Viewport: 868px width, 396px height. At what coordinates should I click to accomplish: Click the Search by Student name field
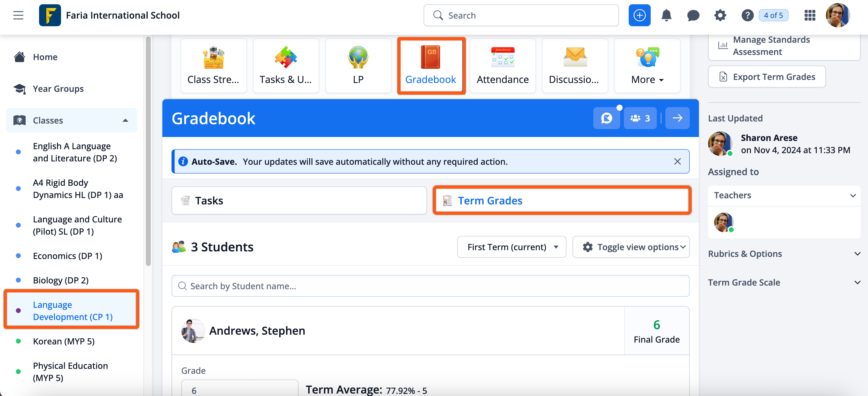430,286
